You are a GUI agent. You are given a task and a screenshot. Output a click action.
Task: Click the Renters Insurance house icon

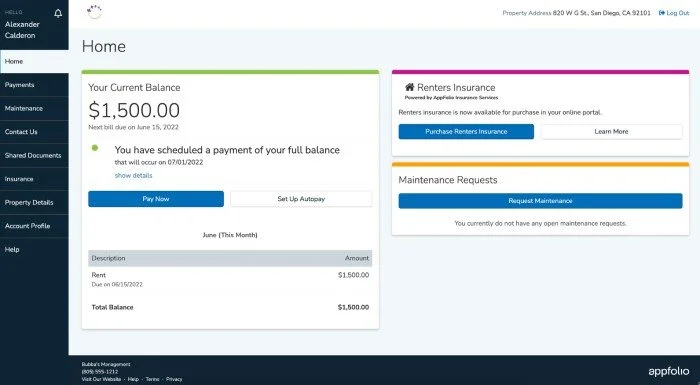pos(409,87)
